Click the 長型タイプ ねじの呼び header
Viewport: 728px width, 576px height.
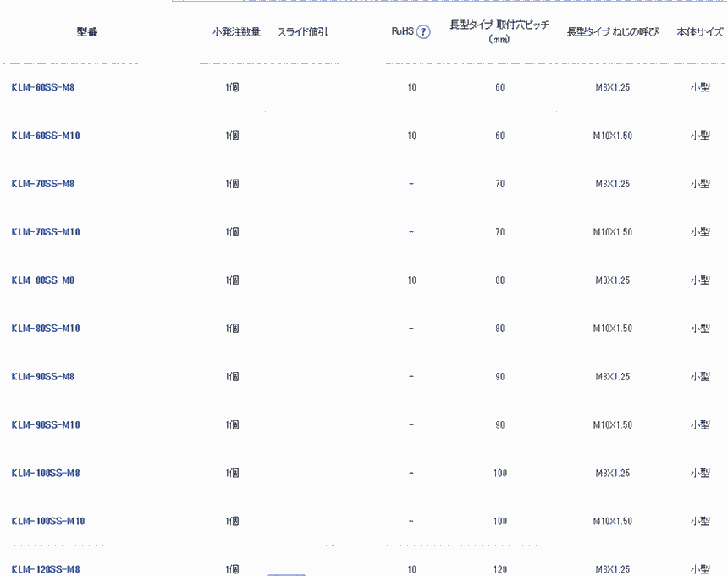point(612,32)
